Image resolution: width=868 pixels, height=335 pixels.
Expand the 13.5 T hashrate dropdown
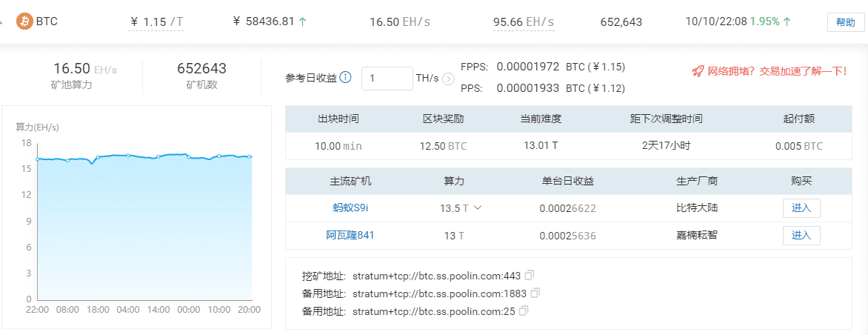click(x=478, y=208)
